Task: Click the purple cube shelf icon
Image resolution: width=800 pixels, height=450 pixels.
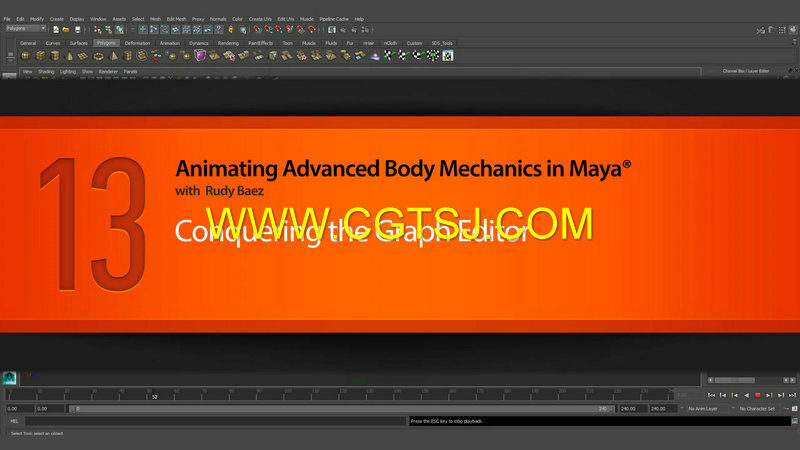Action: [200, 55]
